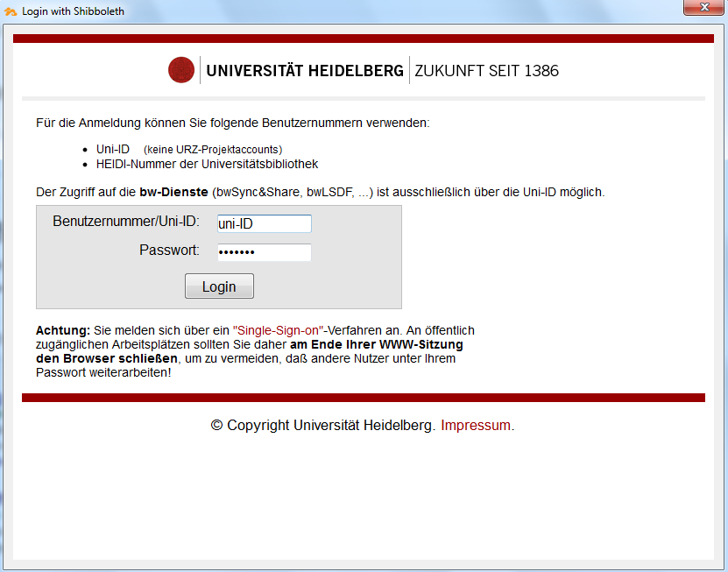Viewport: 728px width, 572px height.
Task: Click the "HEIDI-Nummer der Universitätsbibliothek" bullet
Action: [x=207, y=165]
